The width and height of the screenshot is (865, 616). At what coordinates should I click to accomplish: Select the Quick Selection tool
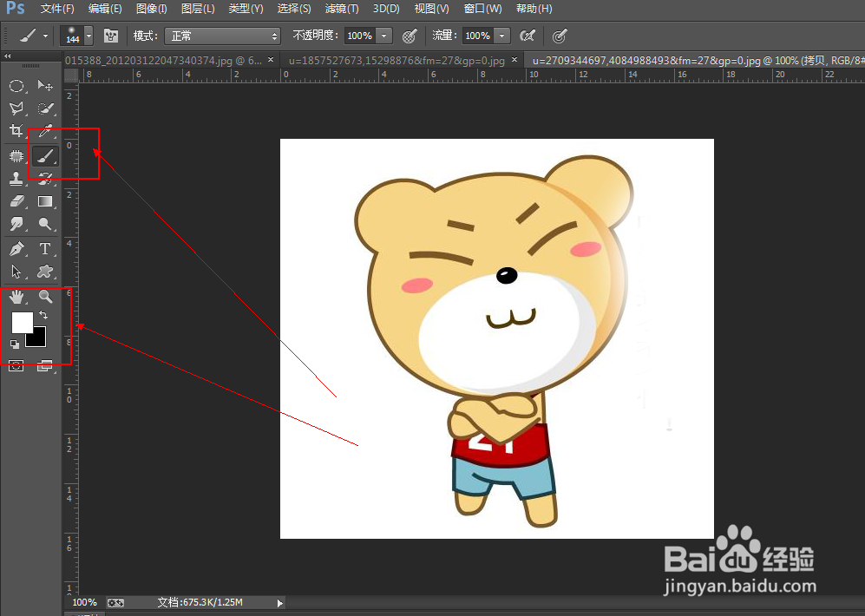tap(45, 108)
